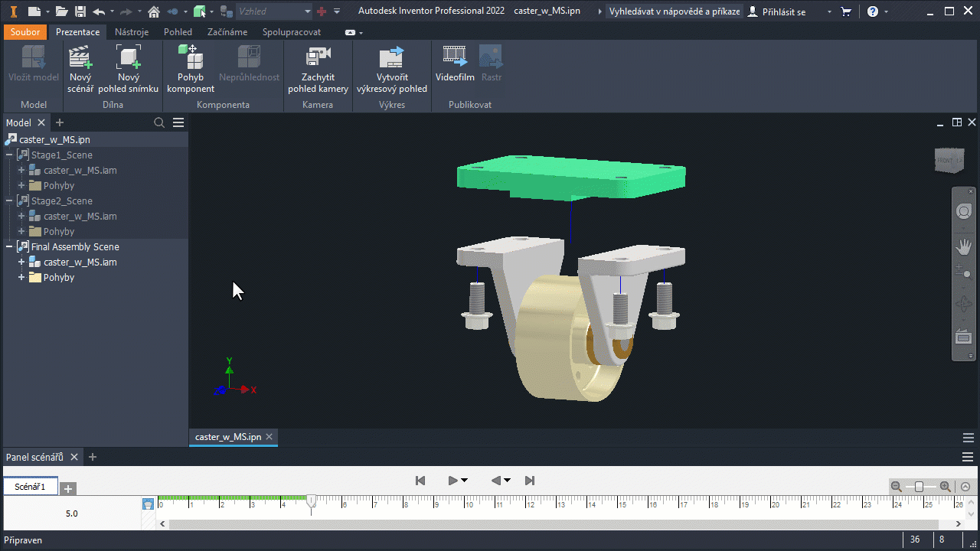Undo the last action

tap(99, 11)
